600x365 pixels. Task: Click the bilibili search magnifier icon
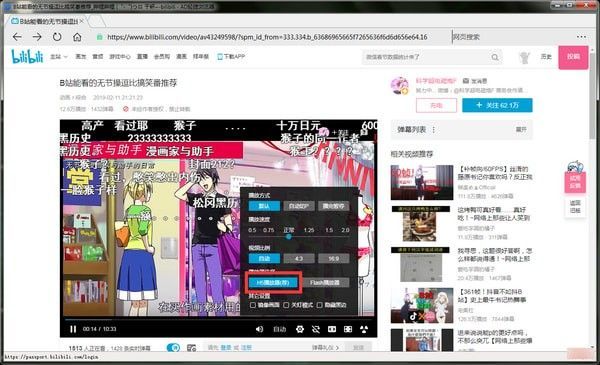(495, 57)
